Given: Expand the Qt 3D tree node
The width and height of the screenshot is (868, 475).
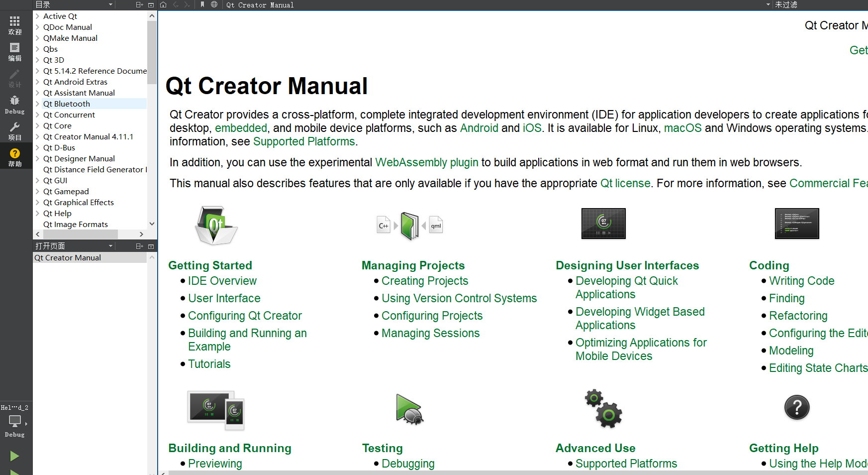Looking at the screenshot, I should 37,60.
